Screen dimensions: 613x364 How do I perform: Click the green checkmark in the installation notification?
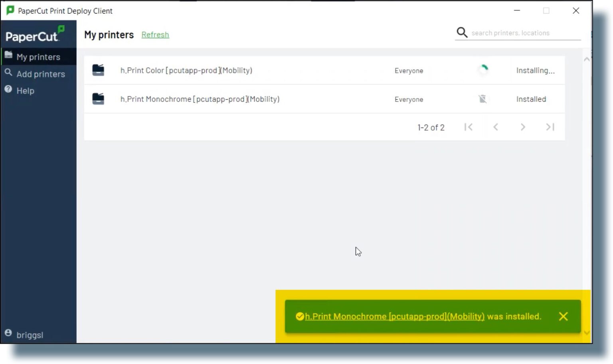(300, 316)
